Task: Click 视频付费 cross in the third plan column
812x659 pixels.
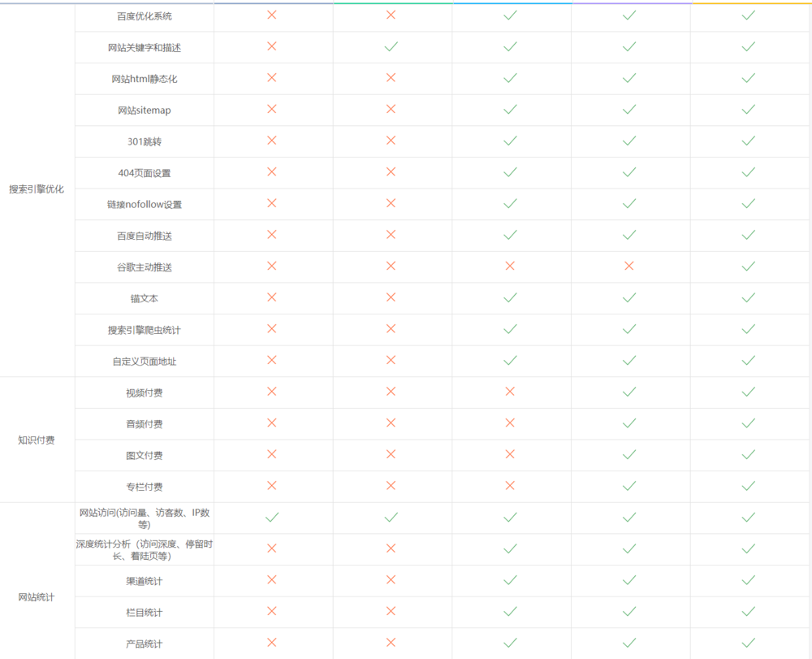Action: coord(510,391)
